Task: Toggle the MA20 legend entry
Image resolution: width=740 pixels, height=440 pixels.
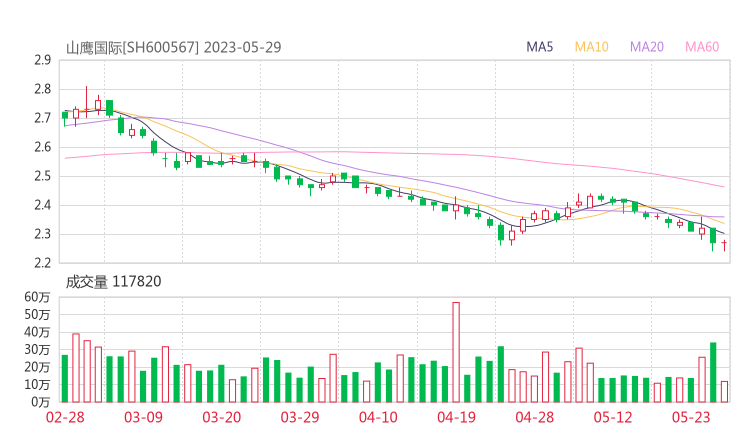Action: pos(647,47)
